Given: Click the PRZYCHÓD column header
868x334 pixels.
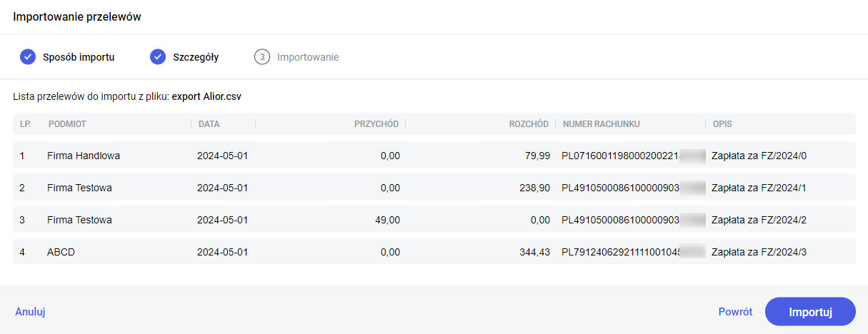Looking at the screenshot, I should 376,124.
